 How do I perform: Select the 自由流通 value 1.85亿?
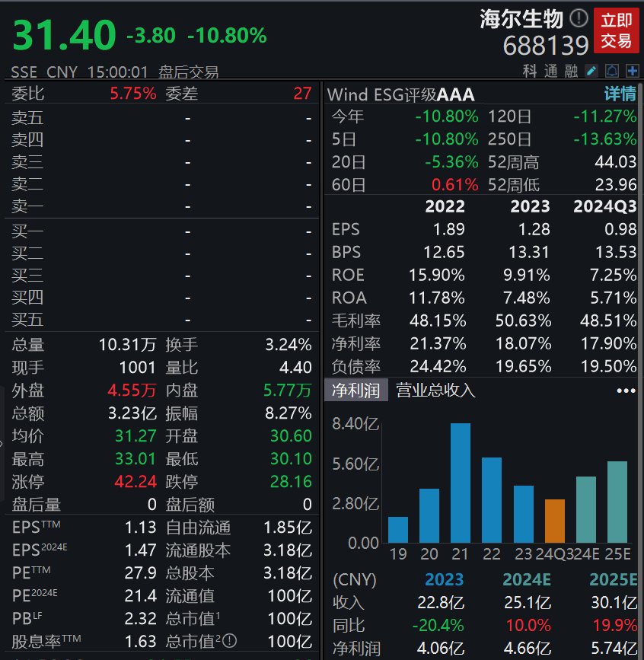[x=288, y=528]
